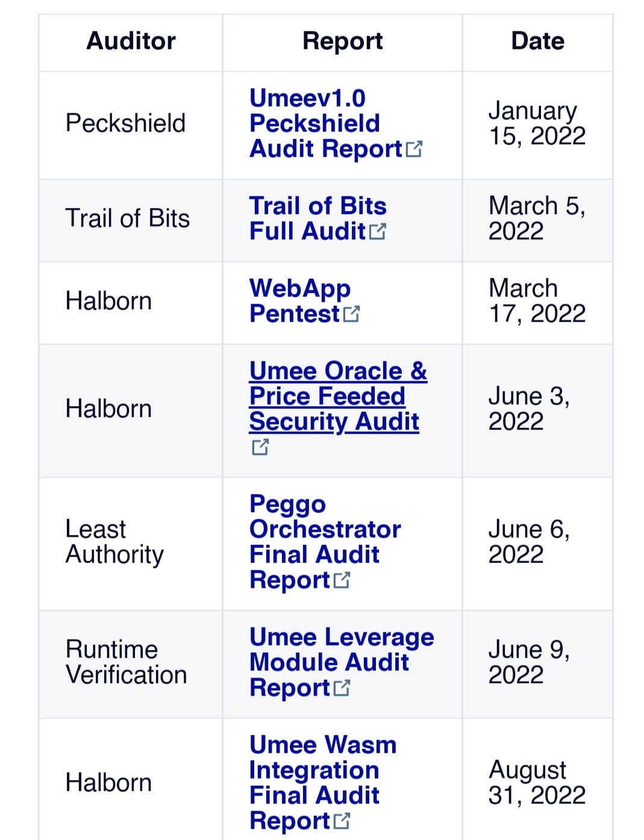Click external-link icon after Umee Wasm Integration Report
Screen dimensions: 644x840
[x=342, y=821]
